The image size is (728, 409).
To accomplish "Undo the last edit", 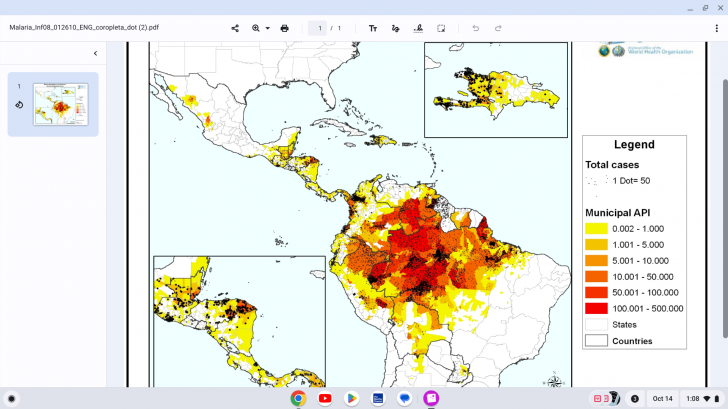I will [x=476, y=28].
